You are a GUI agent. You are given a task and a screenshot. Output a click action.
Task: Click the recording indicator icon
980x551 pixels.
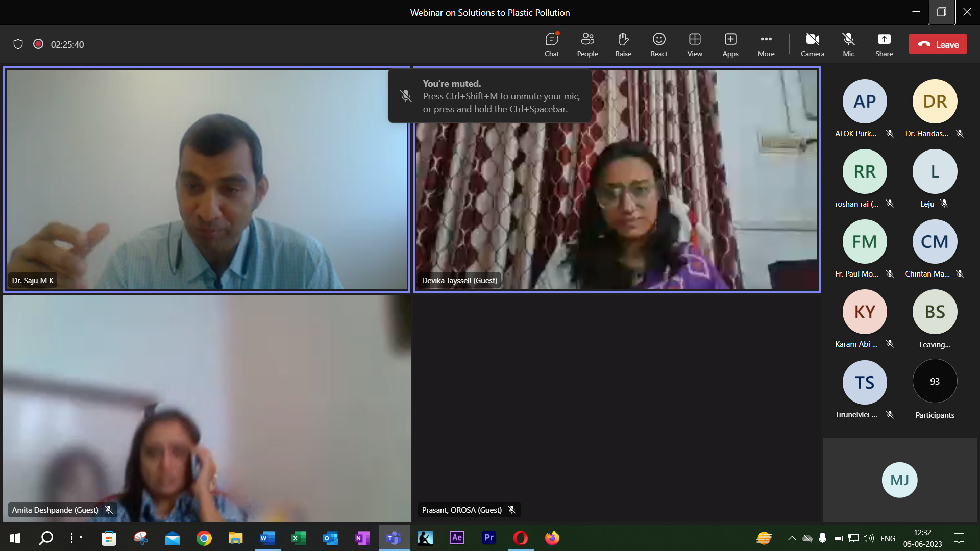pos(38,44)
